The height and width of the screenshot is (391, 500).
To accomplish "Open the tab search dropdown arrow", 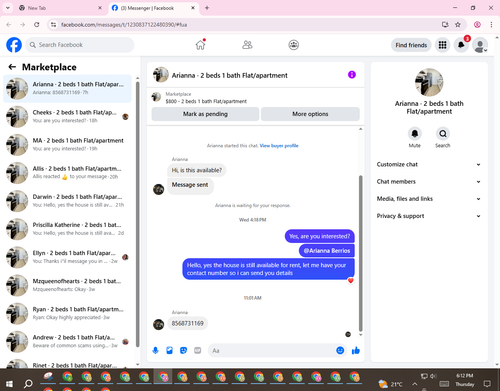I will (x=8, y=8).
